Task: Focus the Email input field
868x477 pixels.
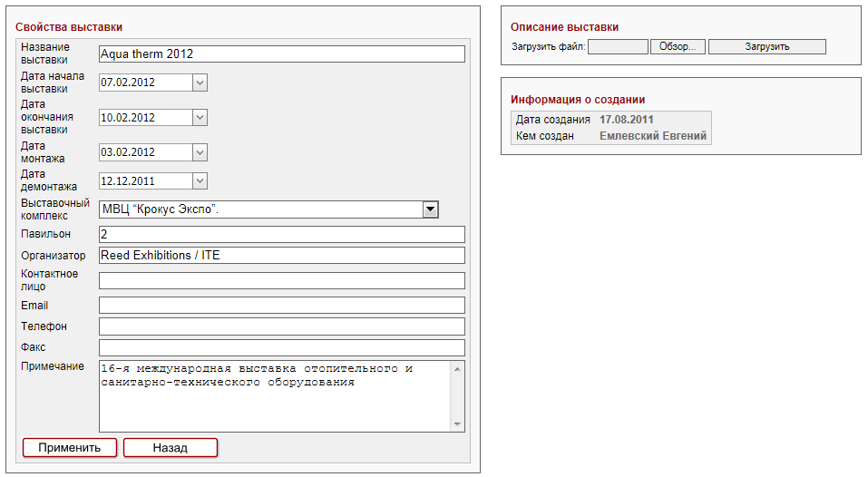Action: point(281,306)
